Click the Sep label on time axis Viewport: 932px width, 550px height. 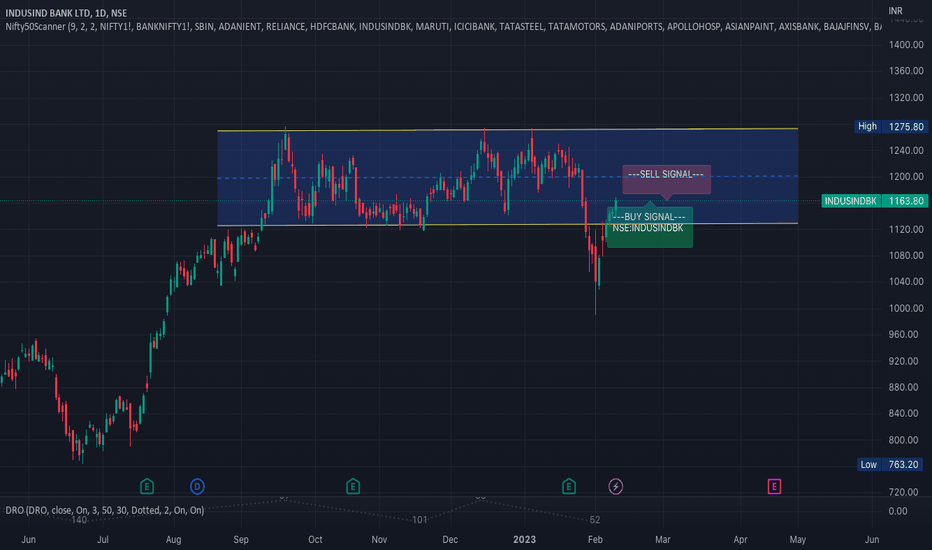click(241, 539)
